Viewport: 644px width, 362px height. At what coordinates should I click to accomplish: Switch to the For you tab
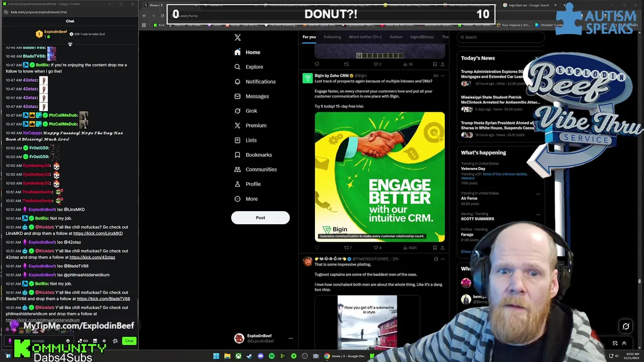(x=309, y=37)
